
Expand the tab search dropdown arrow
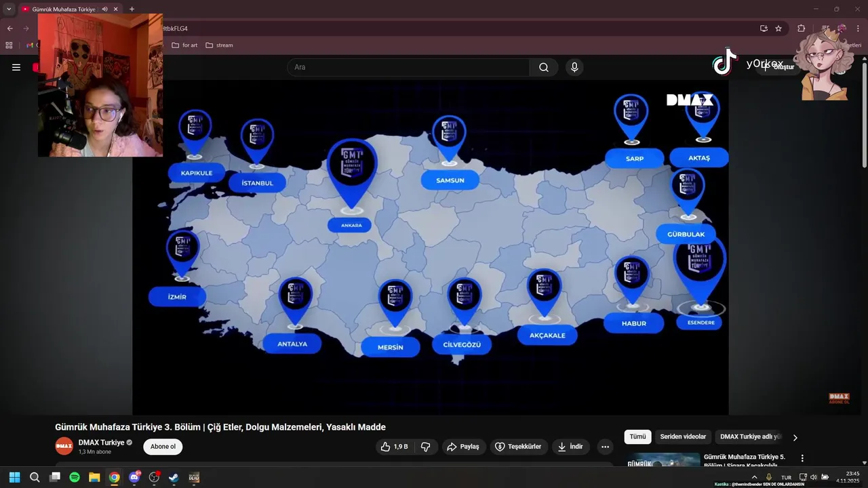[9, 9]
